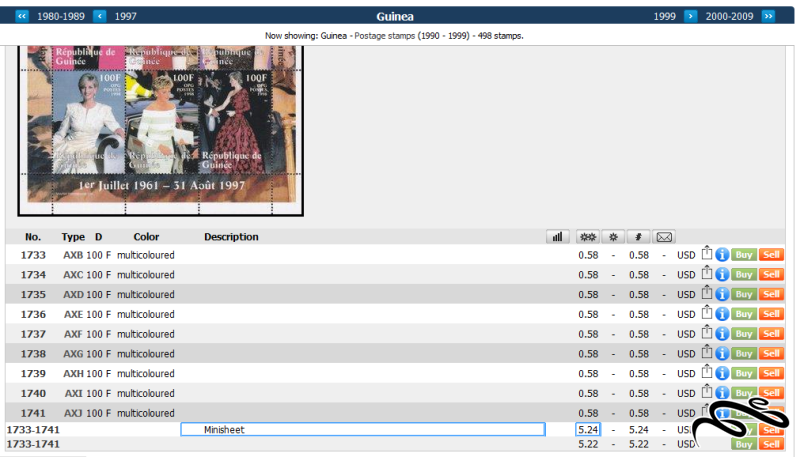Open the 1997 year link

click(x=126, y=16)
